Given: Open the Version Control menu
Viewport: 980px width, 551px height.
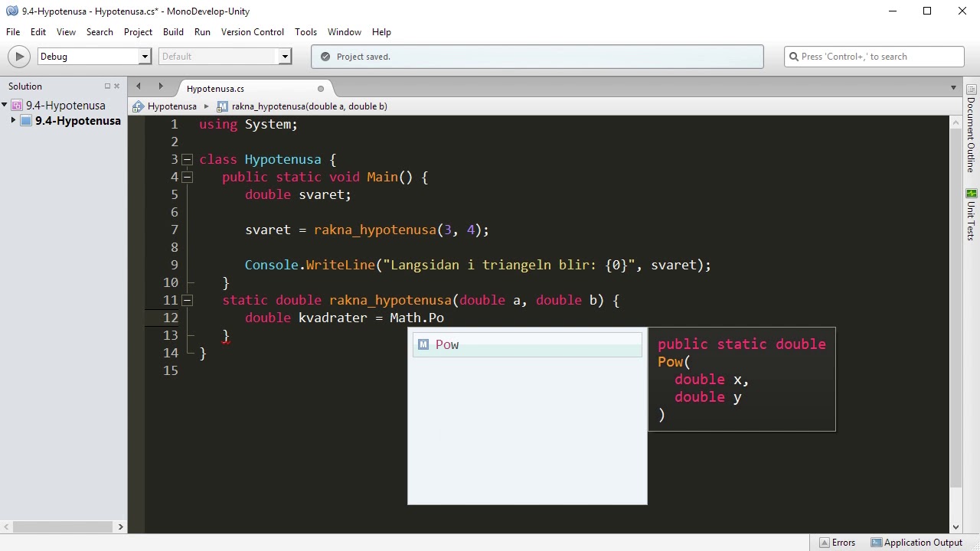Looking at the screenshot, I should click(253, 32).
